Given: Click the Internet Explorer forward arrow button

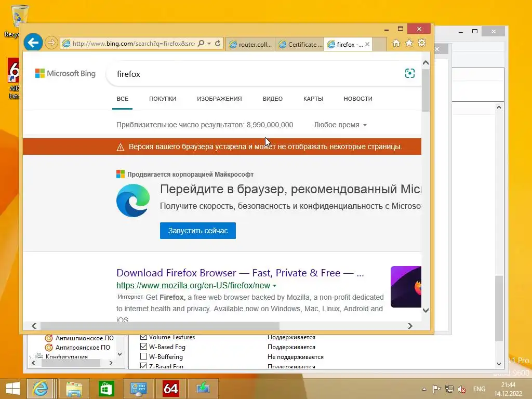Looking at the screenshot, I should [51, 43].
